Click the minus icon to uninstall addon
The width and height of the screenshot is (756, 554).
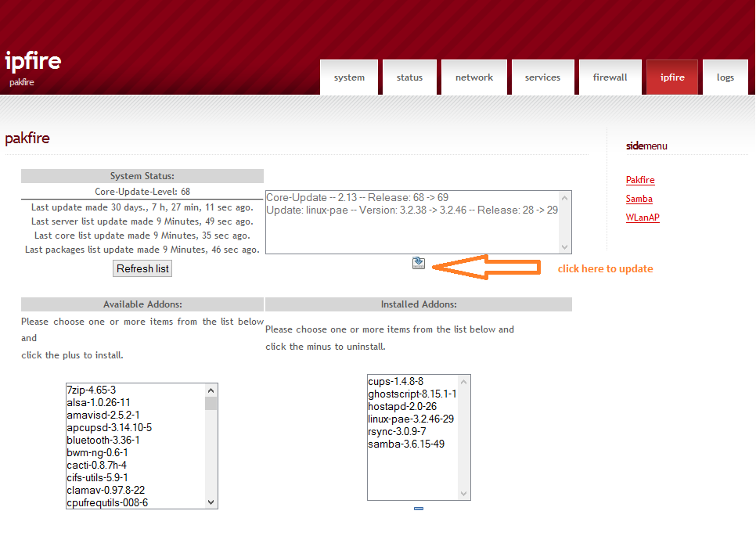tap(419, 508)
